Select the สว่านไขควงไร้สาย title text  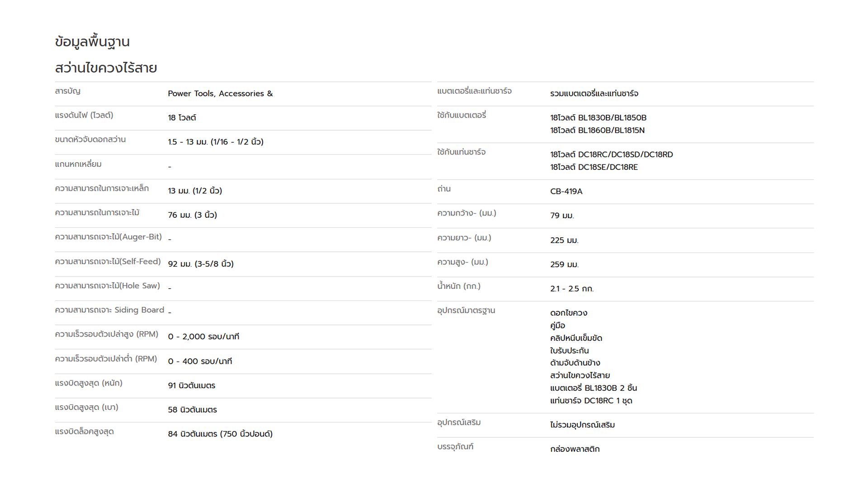[x=106, y=68]
